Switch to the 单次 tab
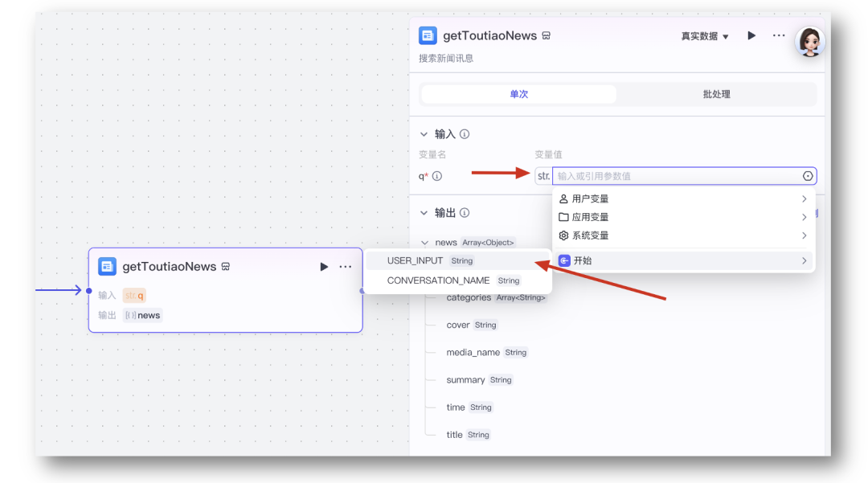Viewport: 868px width, 483px height. pyautogui.click(x=518, y=94)
